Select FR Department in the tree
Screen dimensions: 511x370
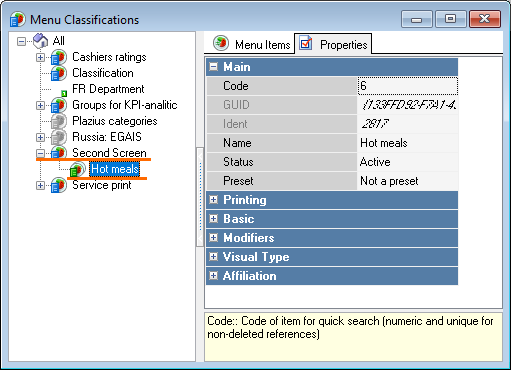108,89
